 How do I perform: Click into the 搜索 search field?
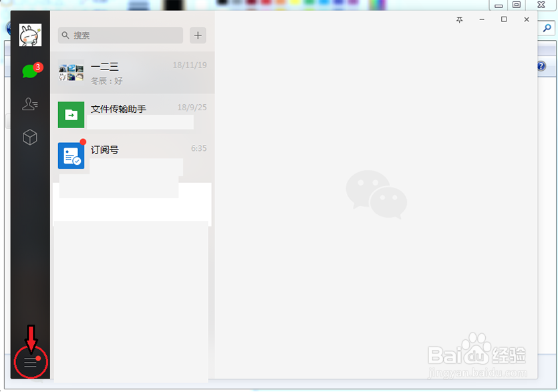[120, 35]
